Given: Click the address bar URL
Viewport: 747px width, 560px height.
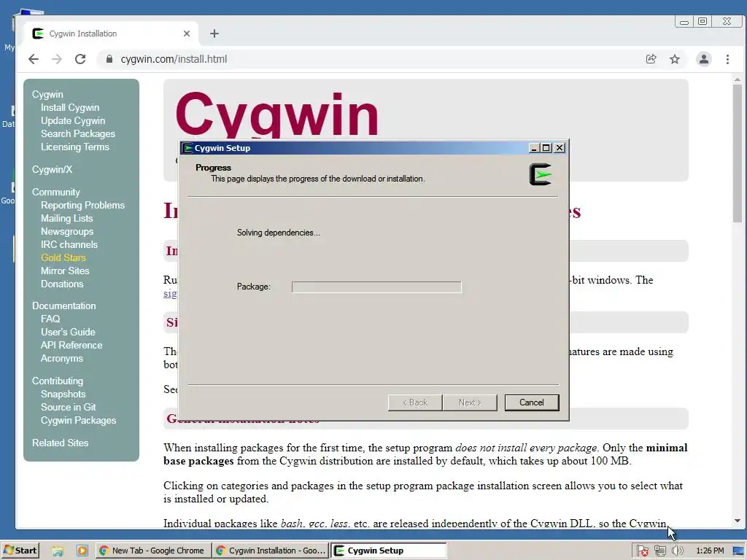Looking at the screenshot, I should click(x=174, y=59).
